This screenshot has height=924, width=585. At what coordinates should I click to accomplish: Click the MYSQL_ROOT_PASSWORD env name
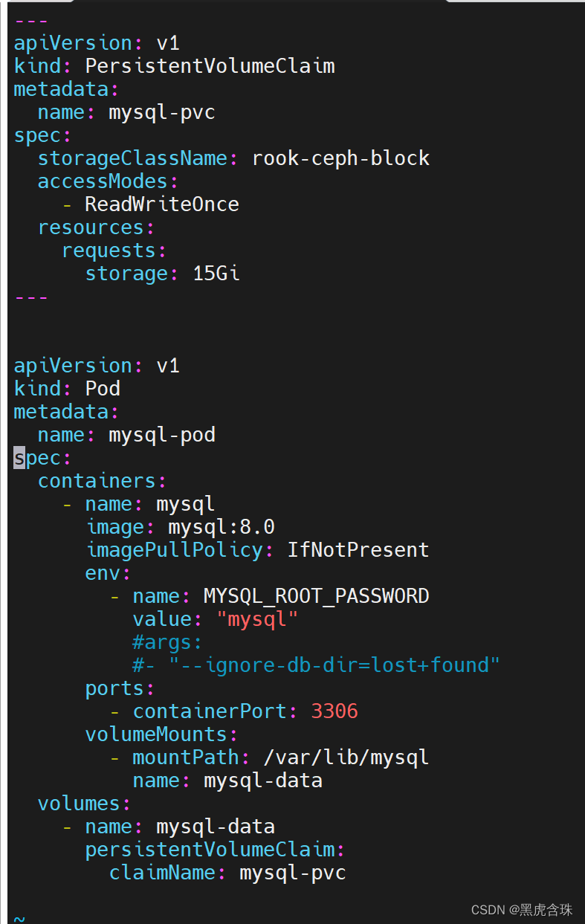click(316, 596)
